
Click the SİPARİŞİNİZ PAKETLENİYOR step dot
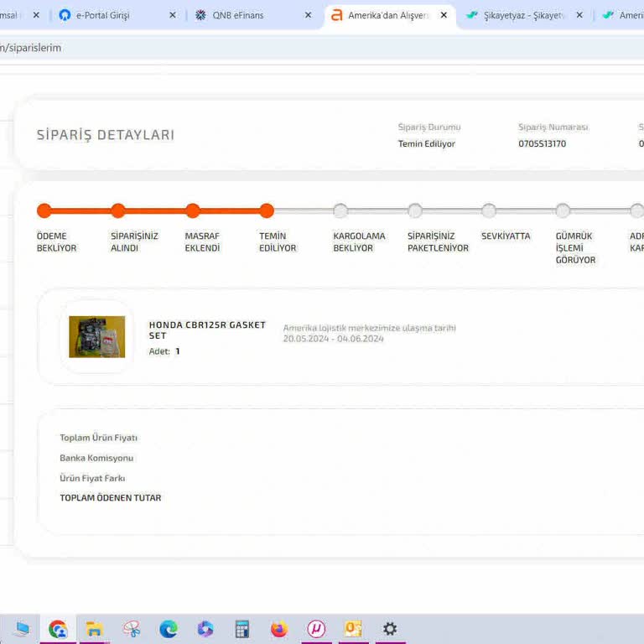(415, 210)
